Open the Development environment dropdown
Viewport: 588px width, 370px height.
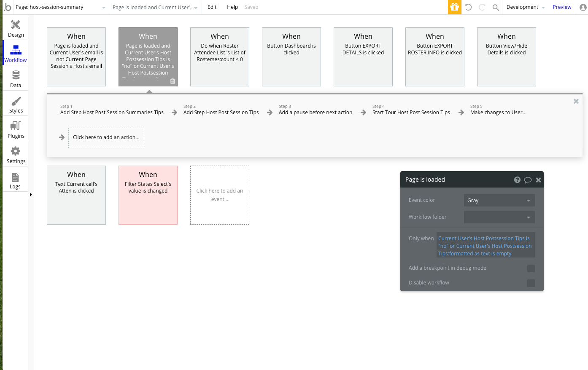(524, 7)
